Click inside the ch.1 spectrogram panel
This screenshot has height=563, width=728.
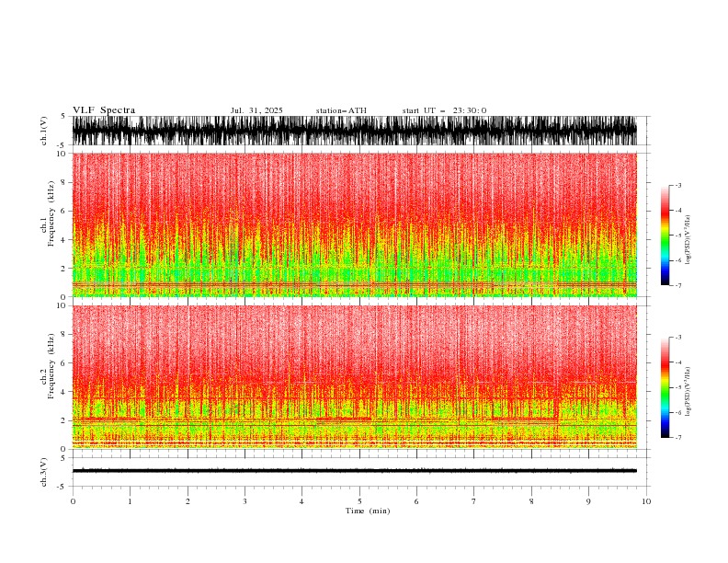click(354, 224)
